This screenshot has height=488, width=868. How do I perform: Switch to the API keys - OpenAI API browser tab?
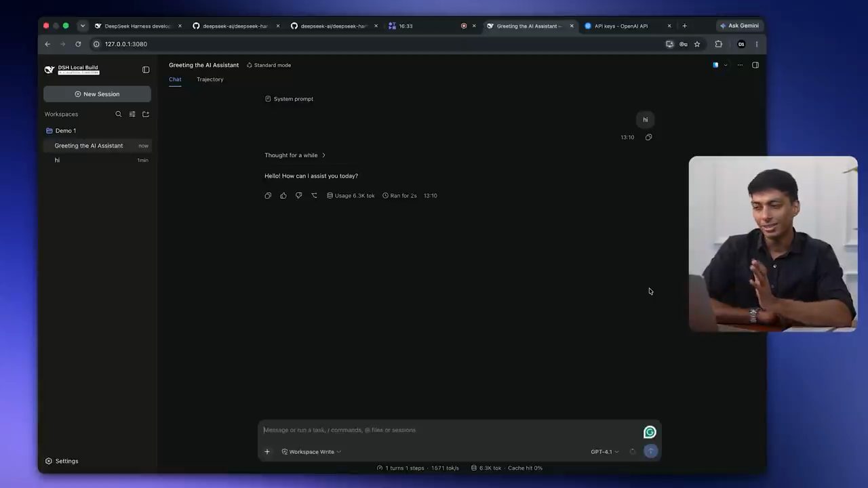628,26
